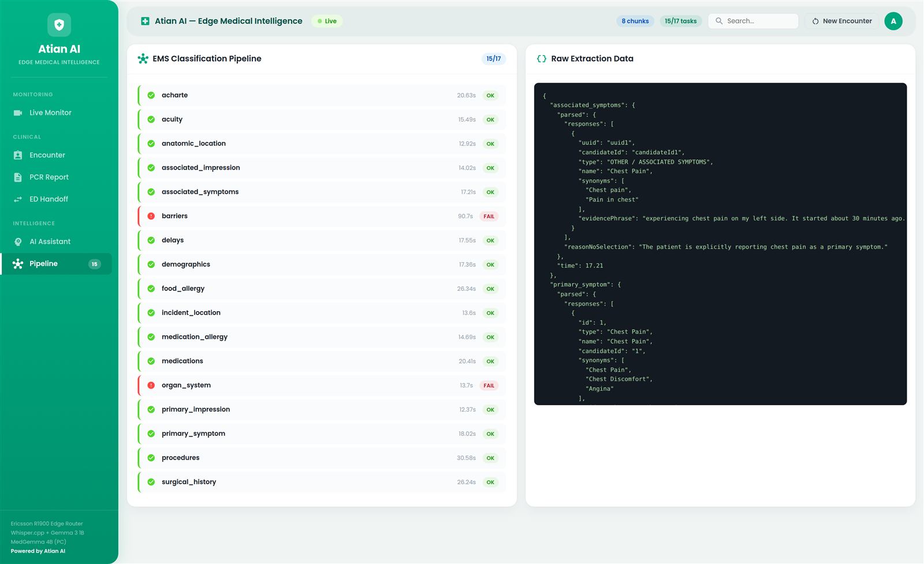This screenshot has height=564, width=924.
Task: Click the "time": 17.21 JSON line
Action: pyautogui.click(x=580, y=266)
